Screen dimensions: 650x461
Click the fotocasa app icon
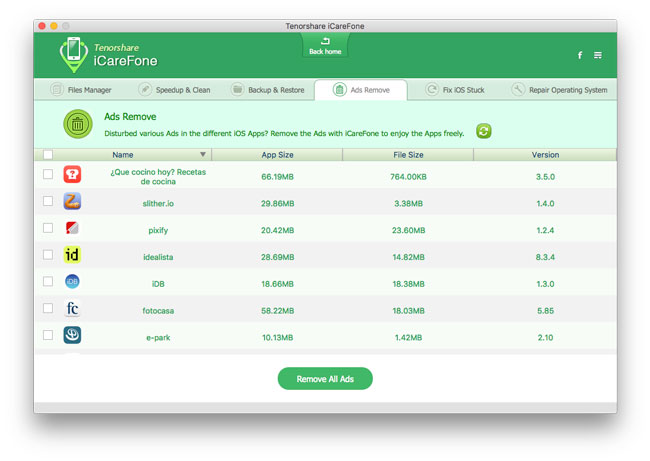click(72, 309)
